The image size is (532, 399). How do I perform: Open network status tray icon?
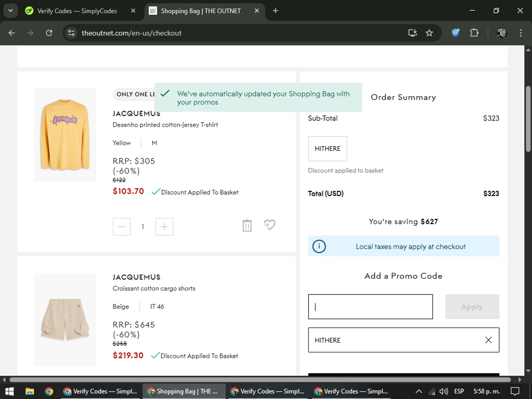[x=432, y=392]
